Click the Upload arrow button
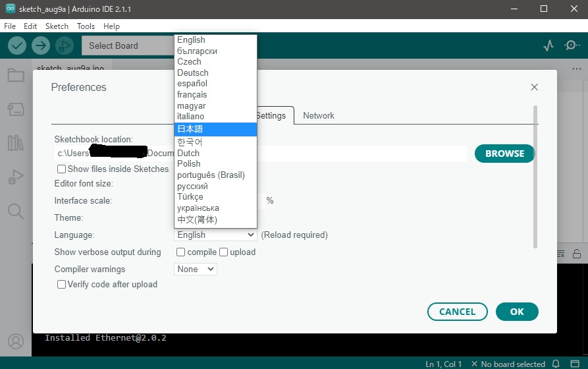 [x=41, y=46]
